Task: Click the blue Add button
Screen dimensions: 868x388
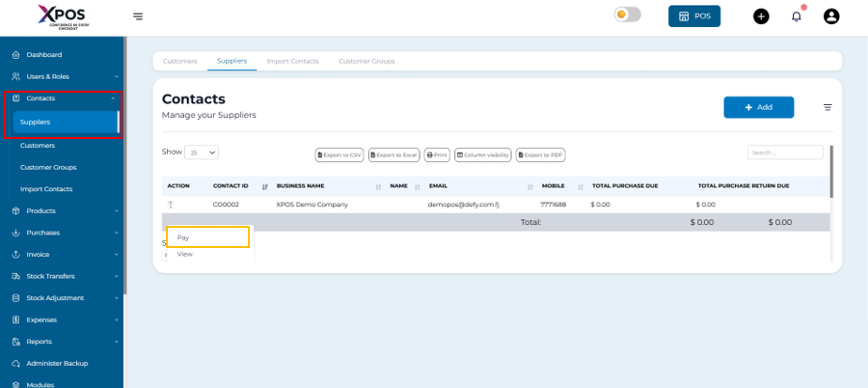Action: (x=758, y=107)
